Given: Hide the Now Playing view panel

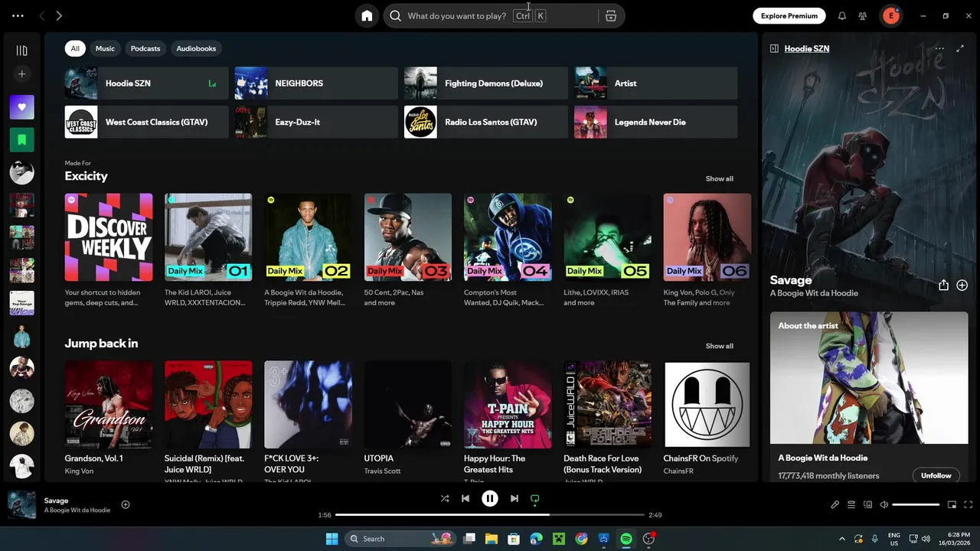Looking at the screenshot, I should click(774, 48).
